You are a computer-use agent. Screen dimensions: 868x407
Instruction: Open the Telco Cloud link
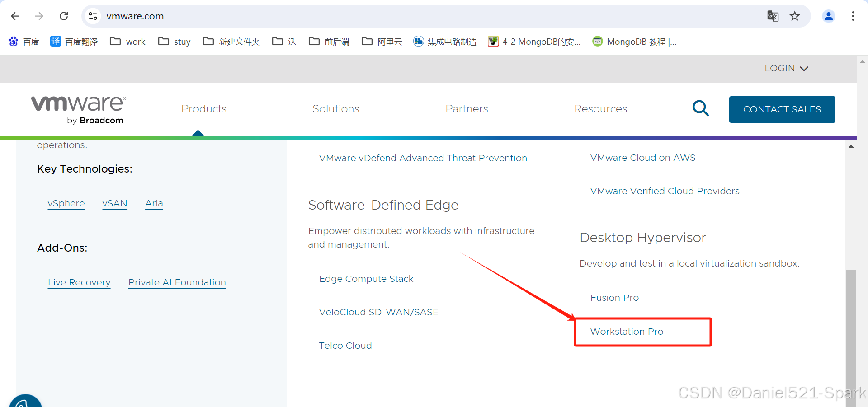[x=345, y=346]
